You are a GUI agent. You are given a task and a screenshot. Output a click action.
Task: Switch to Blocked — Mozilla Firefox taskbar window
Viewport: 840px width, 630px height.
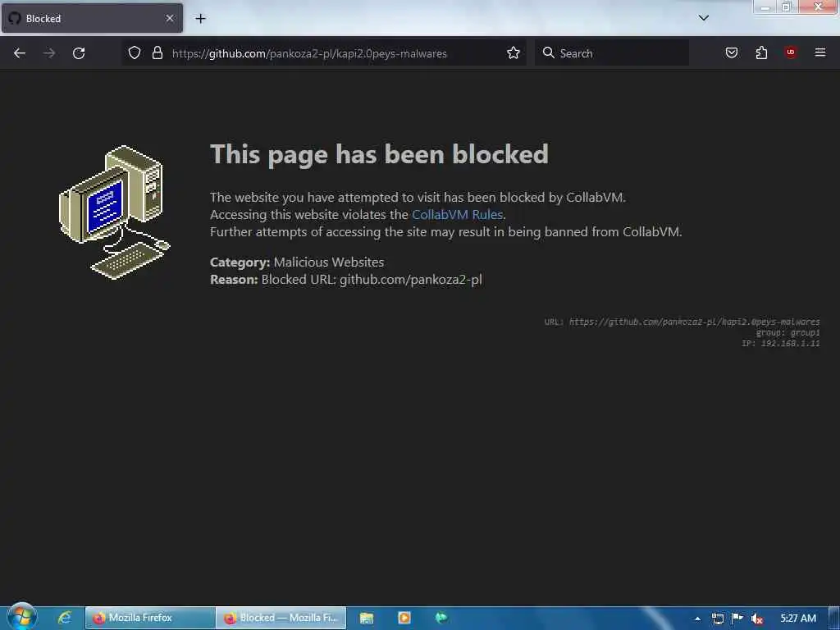281,618
